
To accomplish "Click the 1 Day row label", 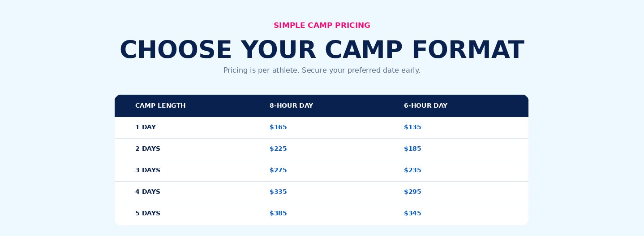I will [x=146, y=127].
